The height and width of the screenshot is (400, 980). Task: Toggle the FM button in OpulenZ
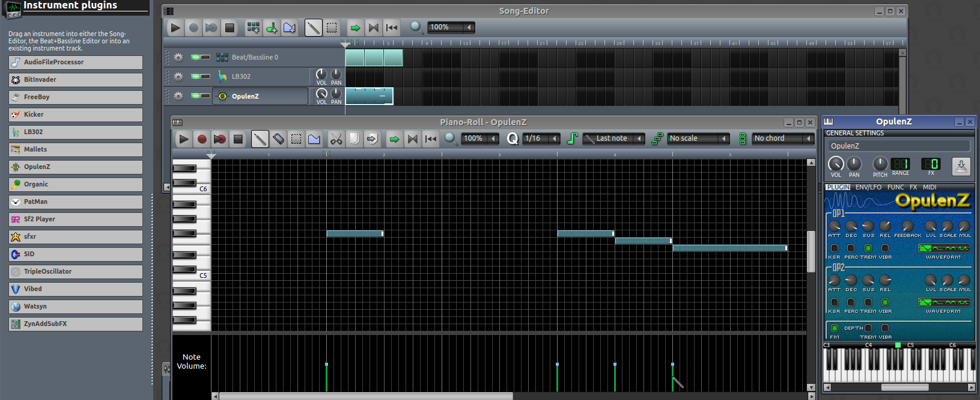click(x=835, y=328)
